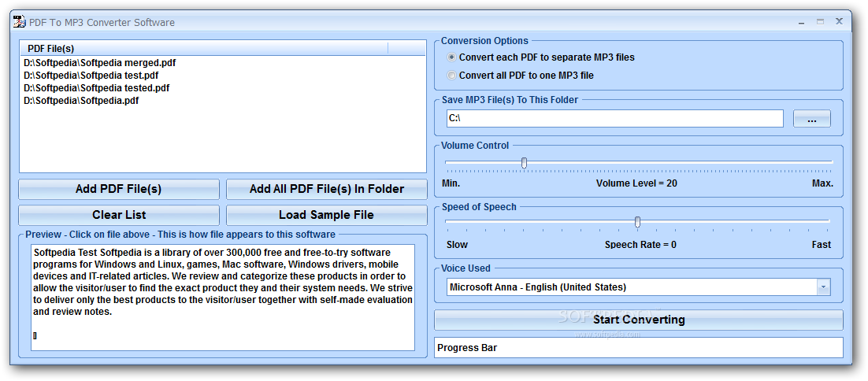Image resolution: width=868 pixels, height=381 pixels.
Task: Click the Fast label under Speed of Speech
Action: [822, 244]
